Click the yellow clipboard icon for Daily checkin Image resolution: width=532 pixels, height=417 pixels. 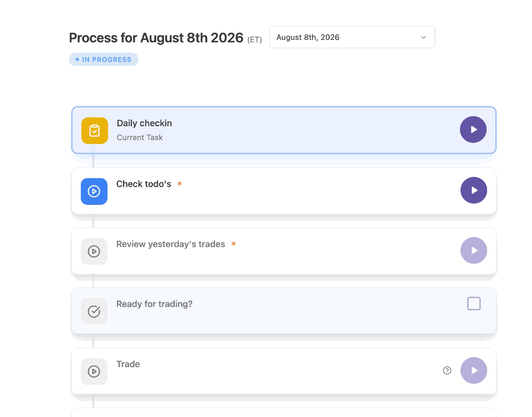click(95, 131)
